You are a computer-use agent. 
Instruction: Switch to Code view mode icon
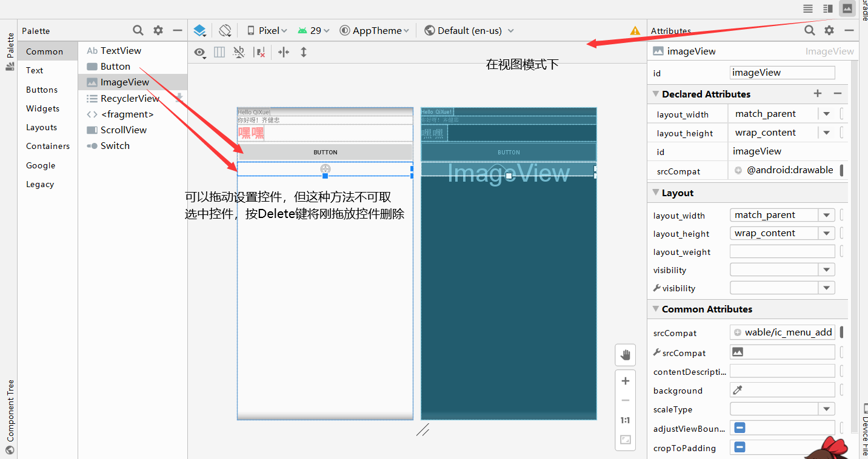(808, 8)
